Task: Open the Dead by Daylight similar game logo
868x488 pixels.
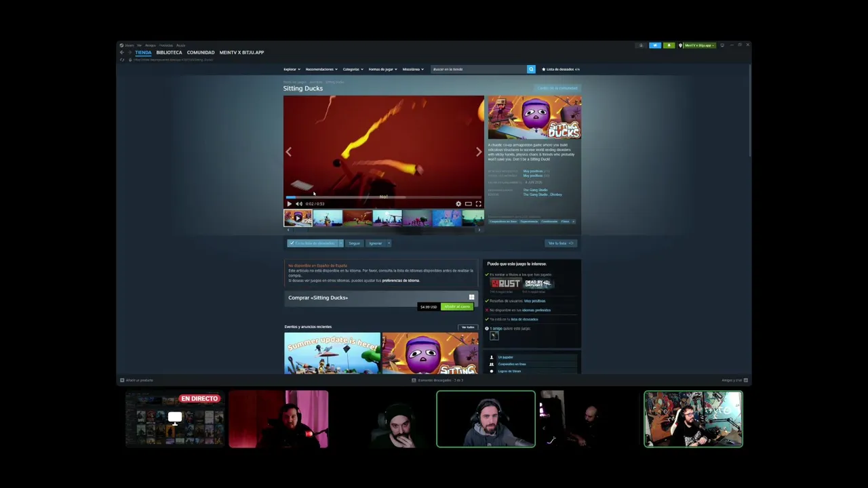Action: click(538, 283)
